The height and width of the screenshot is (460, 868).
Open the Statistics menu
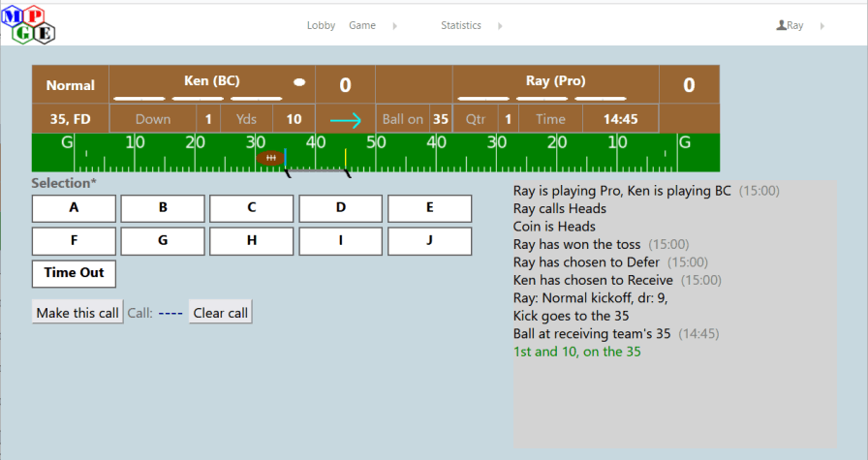tap(460, 25)
